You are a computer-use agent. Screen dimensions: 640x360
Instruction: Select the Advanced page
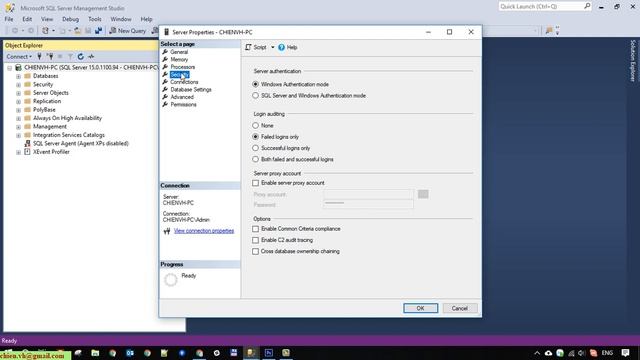(x=182, y=97)
